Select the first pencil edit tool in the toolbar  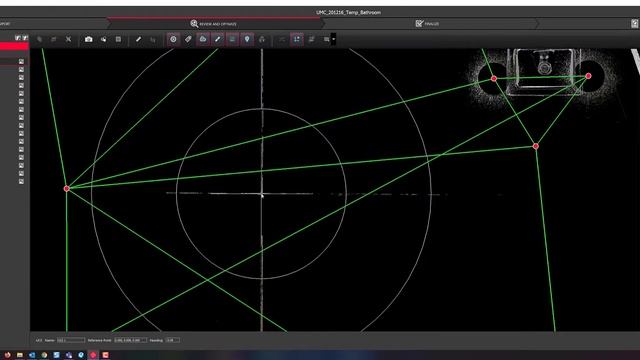click(138, 39)
